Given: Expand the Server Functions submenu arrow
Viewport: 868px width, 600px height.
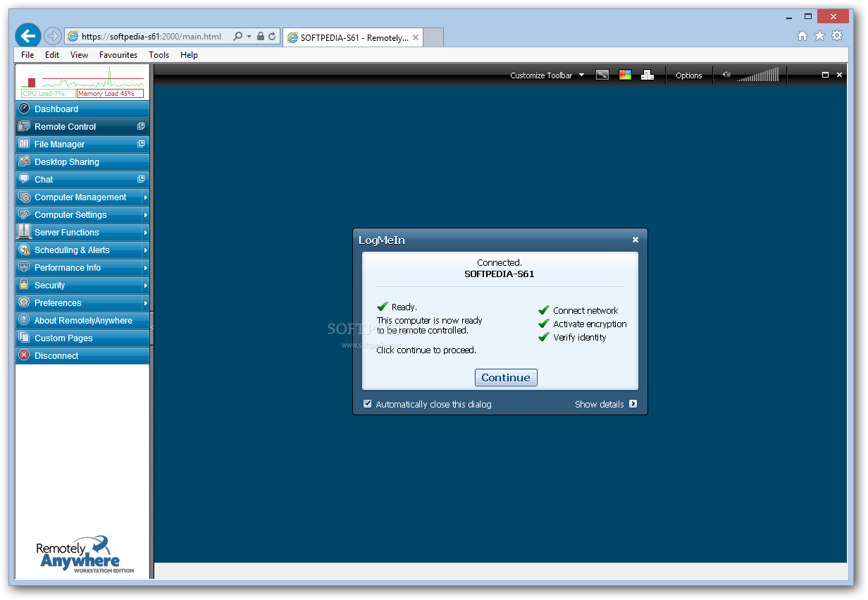Looking at the screenshot, I should tap(146, 233).
